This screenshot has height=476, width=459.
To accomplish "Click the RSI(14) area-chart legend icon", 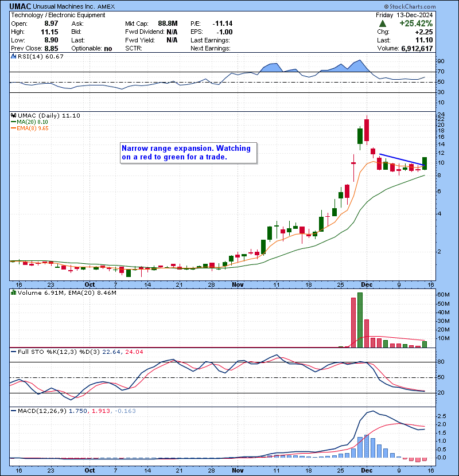I will pyautogui.click(x=13, y=56).
